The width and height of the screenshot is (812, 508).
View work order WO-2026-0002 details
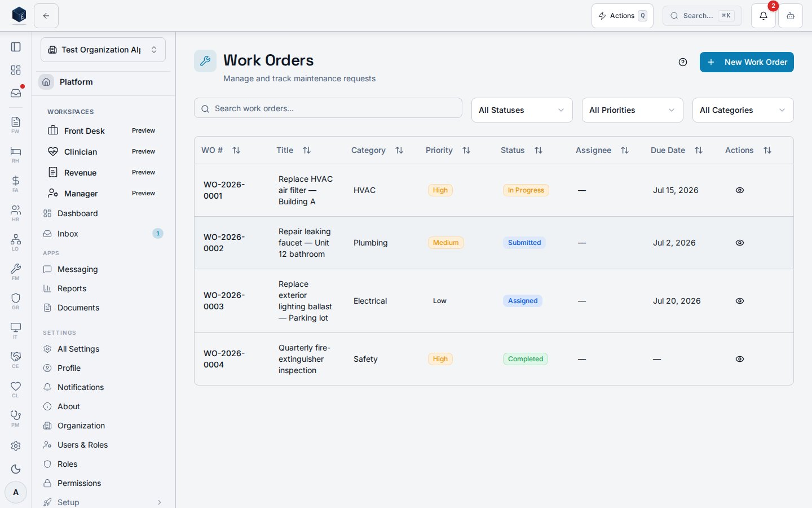[x=740, y=243]
